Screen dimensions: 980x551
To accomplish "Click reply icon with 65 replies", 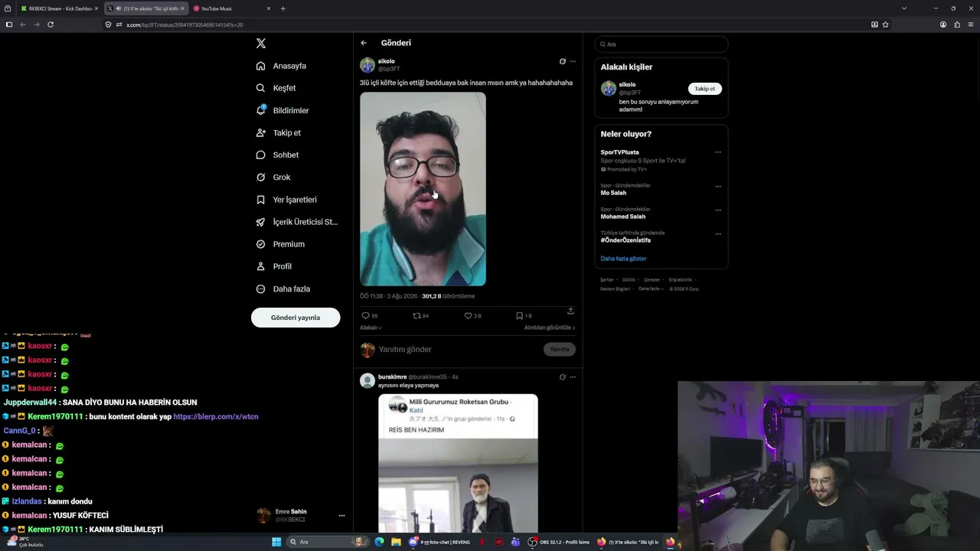I will [365, 315].
